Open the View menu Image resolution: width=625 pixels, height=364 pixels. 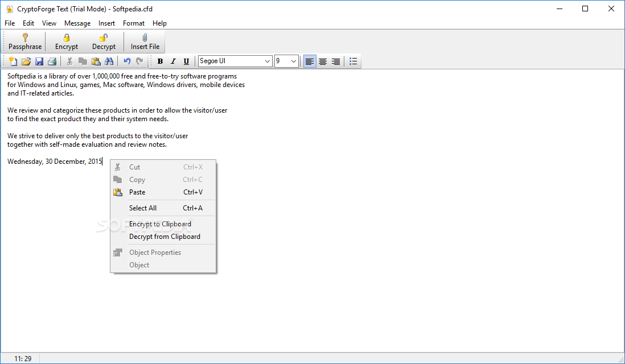(49, 23)
